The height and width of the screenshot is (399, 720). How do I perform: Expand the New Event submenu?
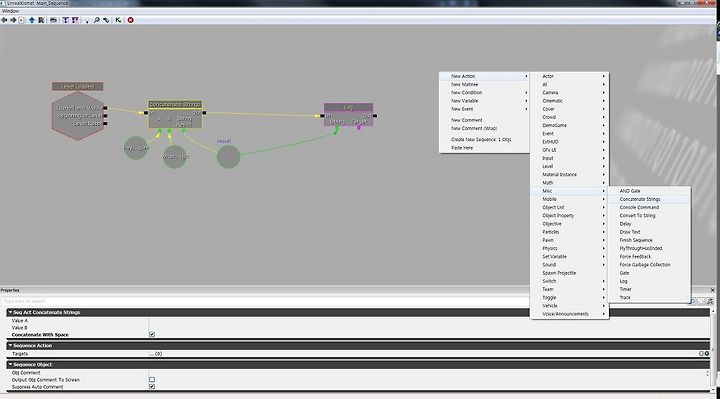click(x=484, y=109)
